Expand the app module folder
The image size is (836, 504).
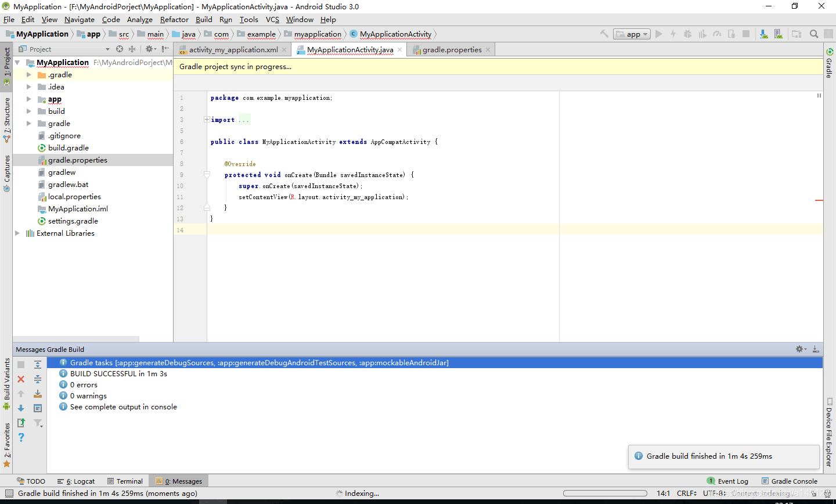click(29, 99)
